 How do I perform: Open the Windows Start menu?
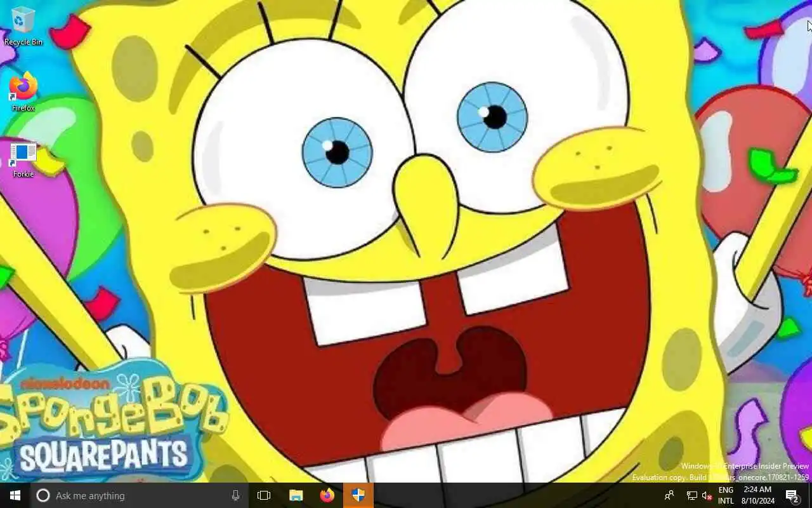pos(15,495)
